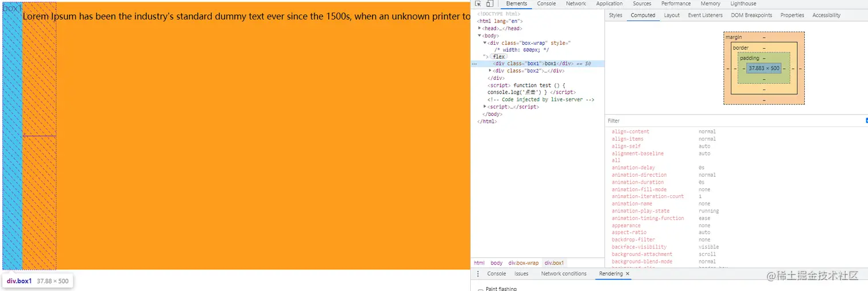Open the Network panel tab

[576, 3]
